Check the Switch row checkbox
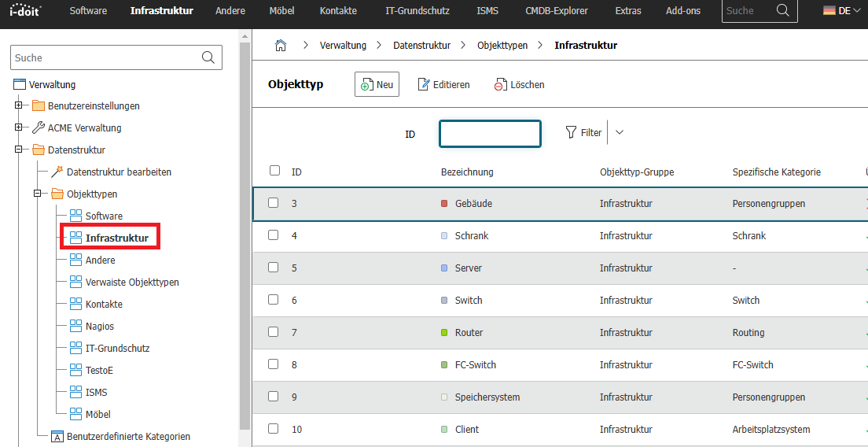The image size is (868, 447). [x=274, y=299]
